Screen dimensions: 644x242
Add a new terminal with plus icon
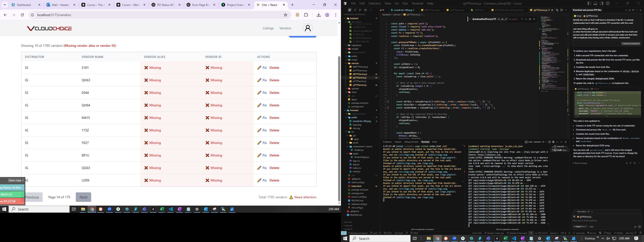(x=544, y=142)
